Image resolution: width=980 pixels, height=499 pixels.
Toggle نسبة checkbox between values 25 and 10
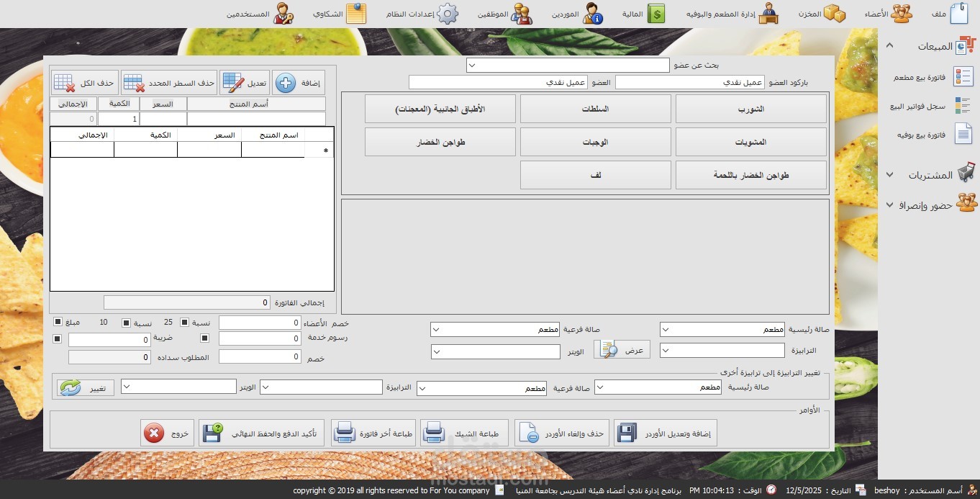[127, 323]
